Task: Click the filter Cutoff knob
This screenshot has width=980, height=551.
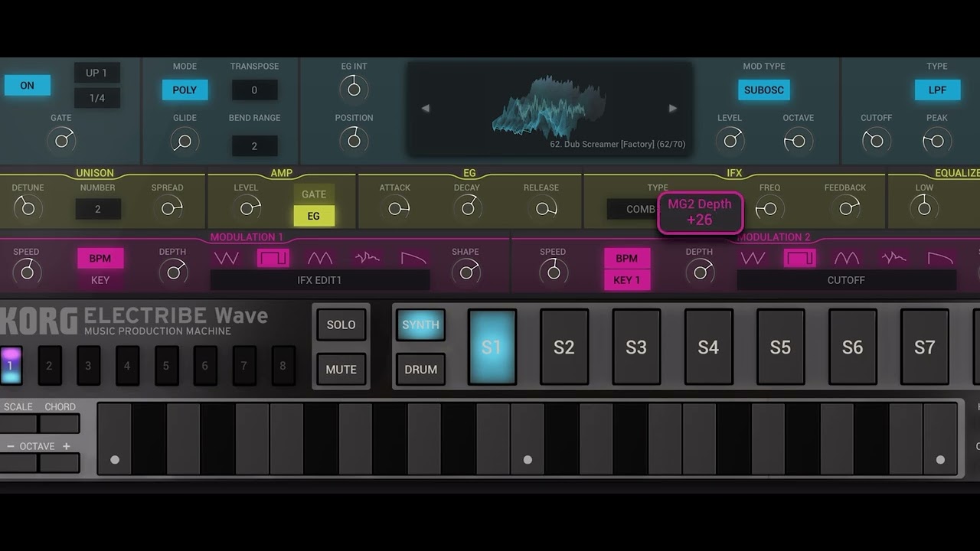Action: (x=876, y=140)
